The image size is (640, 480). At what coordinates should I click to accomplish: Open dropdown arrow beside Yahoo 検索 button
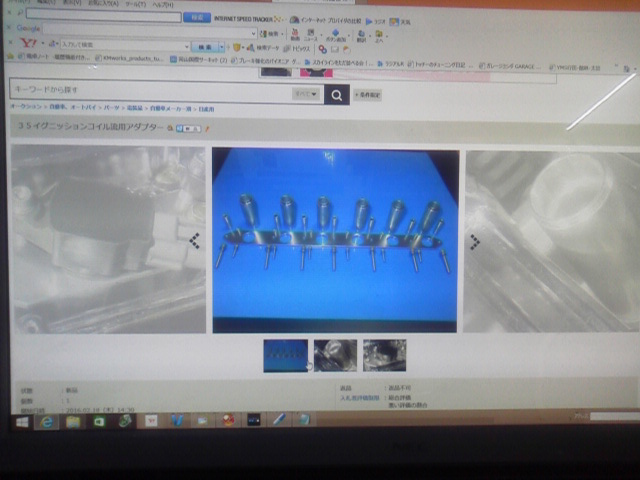click(x=222, y=47)
